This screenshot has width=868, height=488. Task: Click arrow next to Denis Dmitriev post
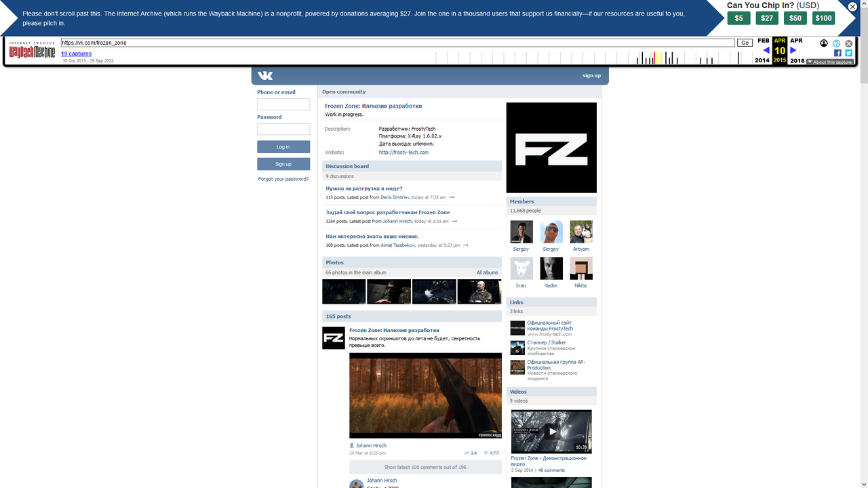pyautogui.click(x=452, y=197)
